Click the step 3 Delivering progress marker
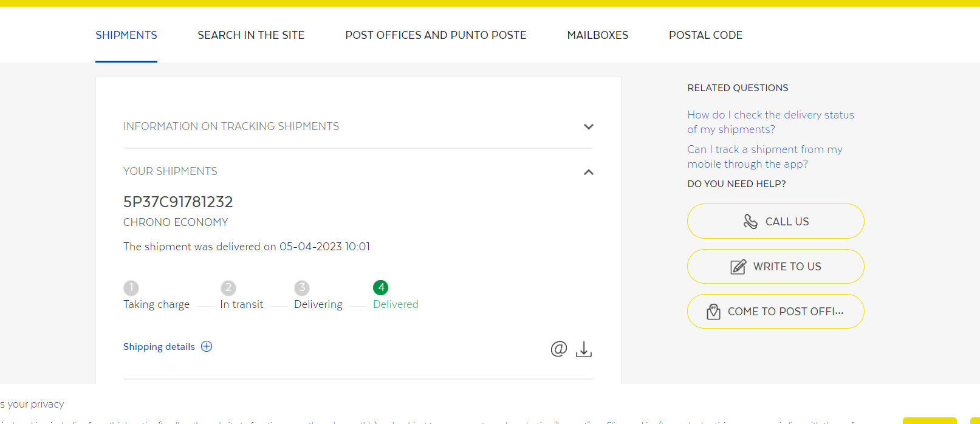 point(301,288)
